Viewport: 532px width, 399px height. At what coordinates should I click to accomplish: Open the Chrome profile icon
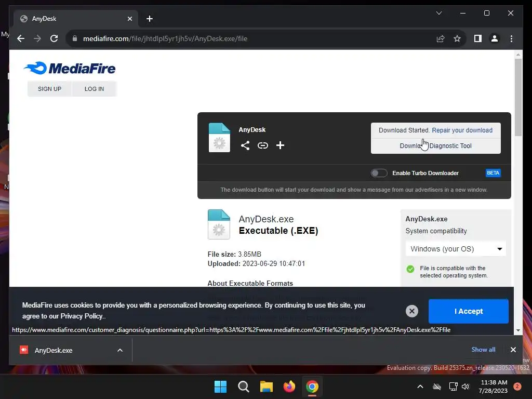(495, 38)
